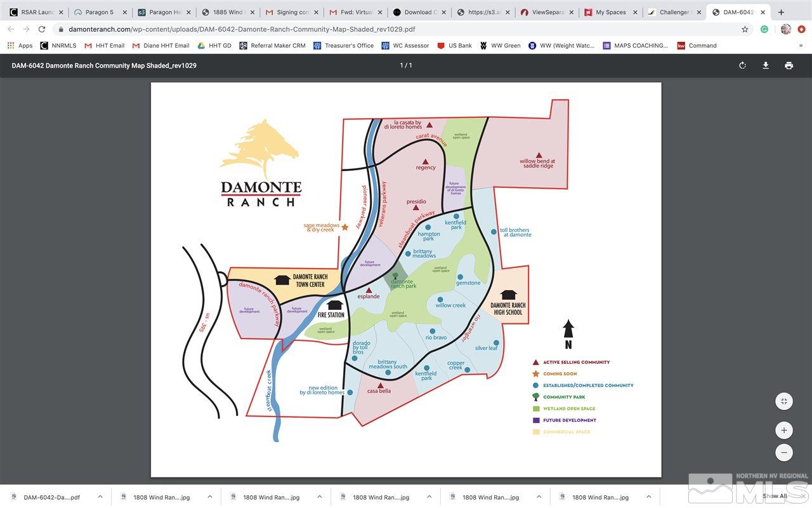Open the HHT GD bookmark
812x508 pixels.
[x=214, y=46]
